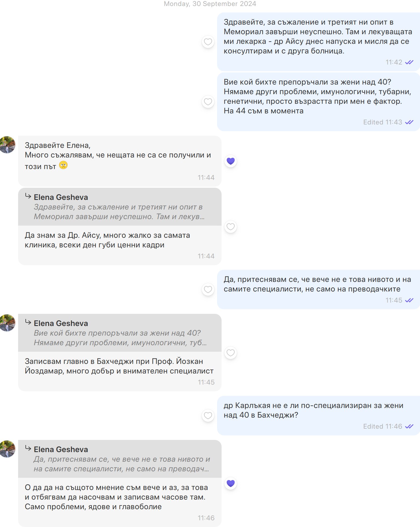Screen dimensions: 420x527
Task: Click Edited 11:43 label
Action: (x=382, y=122)
